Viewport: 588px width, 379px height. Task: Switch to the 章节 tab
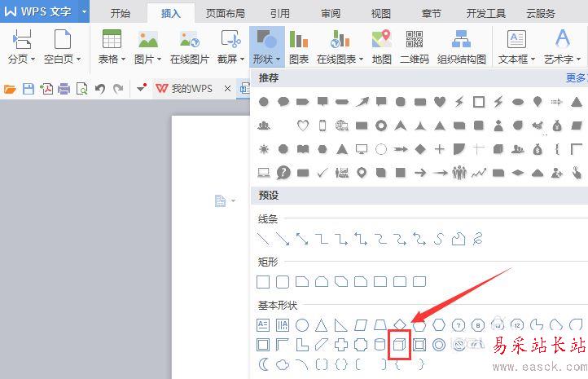point(432,14)
